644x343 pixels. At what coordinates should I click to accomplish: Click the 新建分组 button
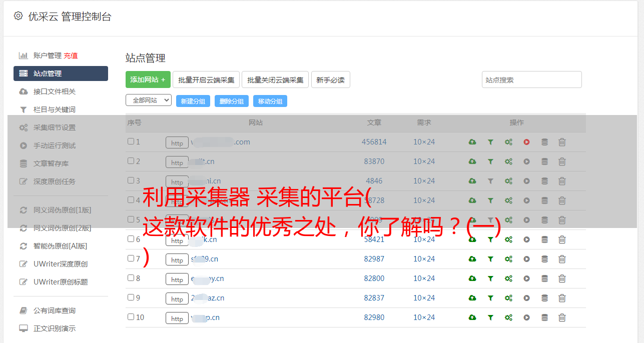tap(193, 101)
